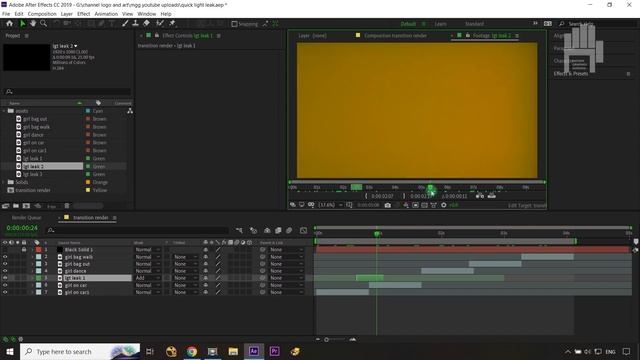This screenshot has height=360, width=640.
Task: Hide the girl dance layer
Action: pos(5,271)
